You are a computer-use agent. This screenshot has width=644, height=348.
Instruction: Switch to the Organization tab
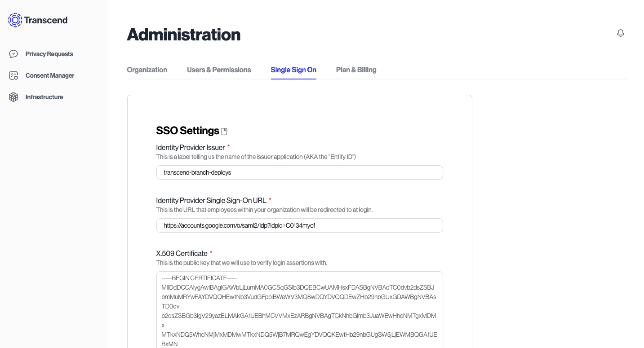147,70
